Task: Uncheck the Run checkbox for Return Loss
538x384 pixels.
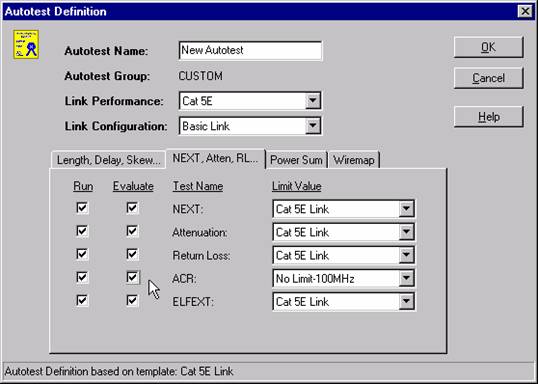Action: 82,254
